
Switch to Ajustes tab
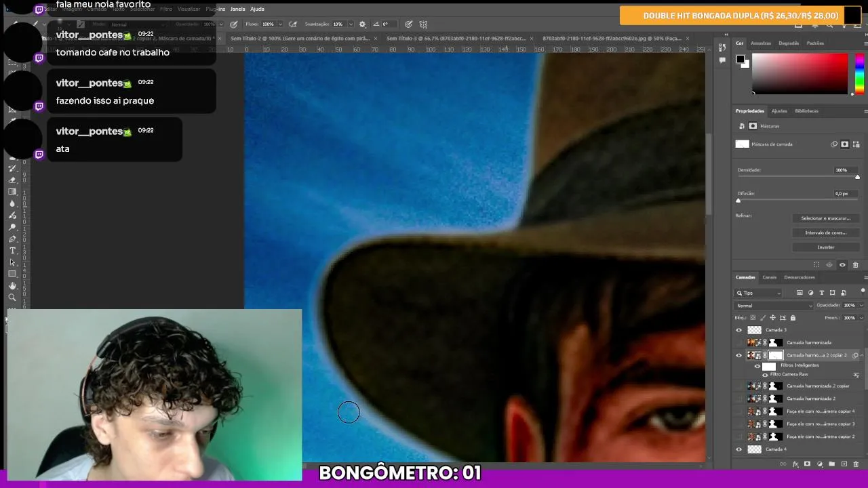tap(779, 111)
